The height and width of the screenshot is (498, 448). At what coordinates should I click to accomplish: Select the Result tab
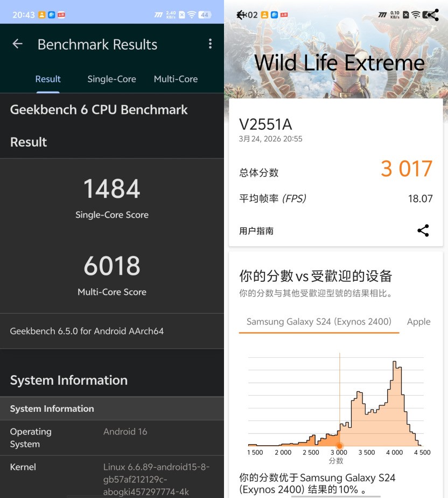click(48, 79)
